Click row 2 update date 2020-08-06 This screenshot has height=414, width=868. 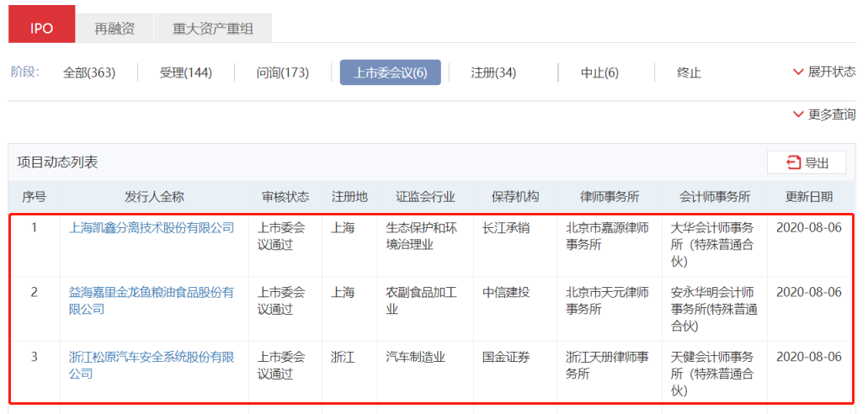coord(809,292)
